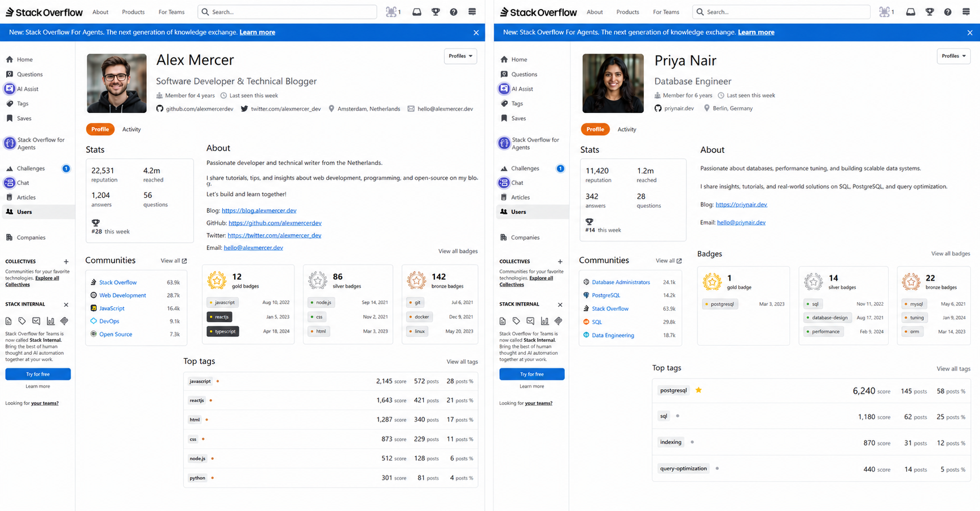The height and width of the screenshot is (511, 980).
Task: Open Web Development community on Alex profile
Action: click(x=122, y=296)
